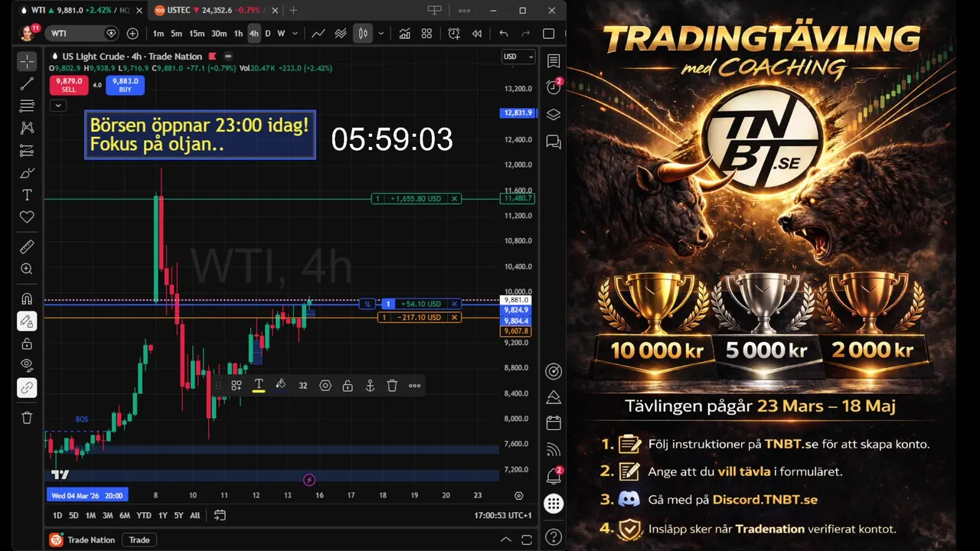Toggle lock all drawings padlock in sidebar
This screenshot has width=980, height=551.
point(27,343)
